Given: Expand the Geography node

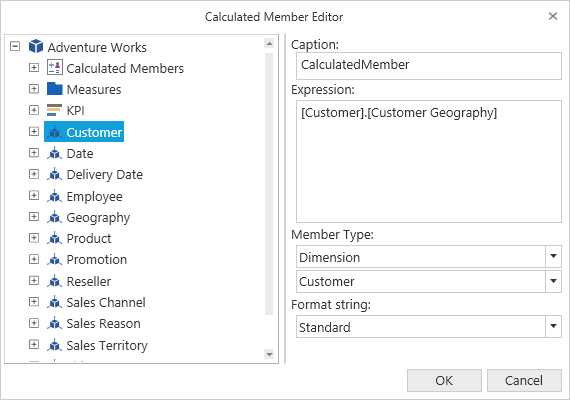Looking at the screenshot, I should pyautogui.click(x=34, y=217).
